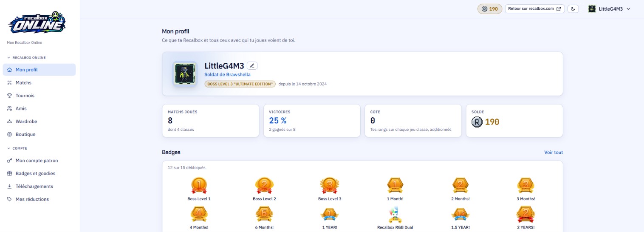Click the profile avatar image in the card
The image size is (644, 232).
pyautogui.click(x=185, y=74)
